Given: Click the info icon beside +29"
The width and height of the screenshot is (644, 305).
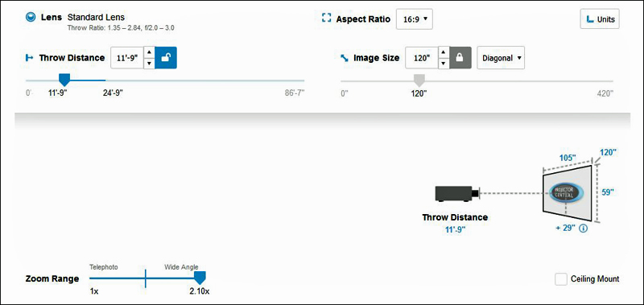Looking at the screenshot, I should point(583,229).
